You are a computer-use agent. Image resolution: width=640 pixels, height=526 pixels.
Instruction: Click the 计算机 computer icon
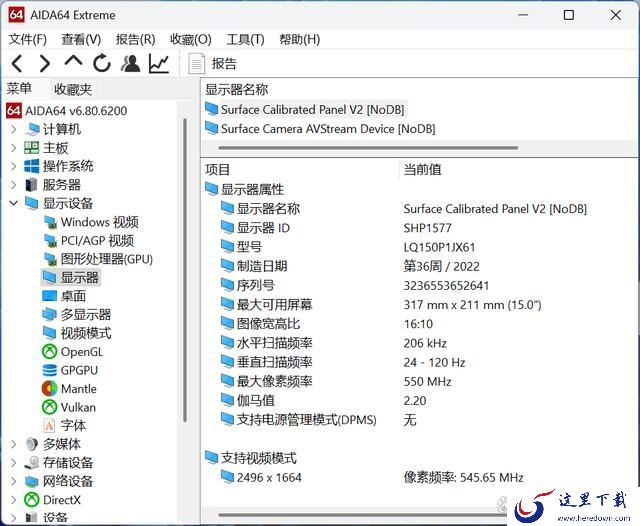(x=31, y=129)
